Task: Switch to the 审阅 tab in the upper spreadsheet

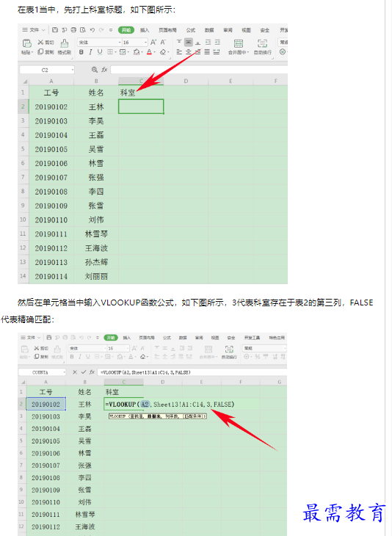Action: tap(228, 30)
